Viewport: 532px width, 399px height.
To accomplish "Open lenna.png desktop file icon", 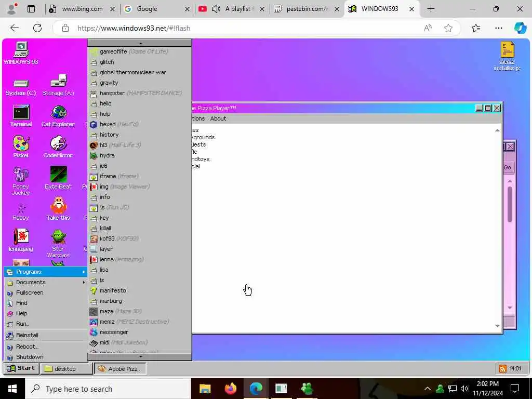I will (21, 240).
